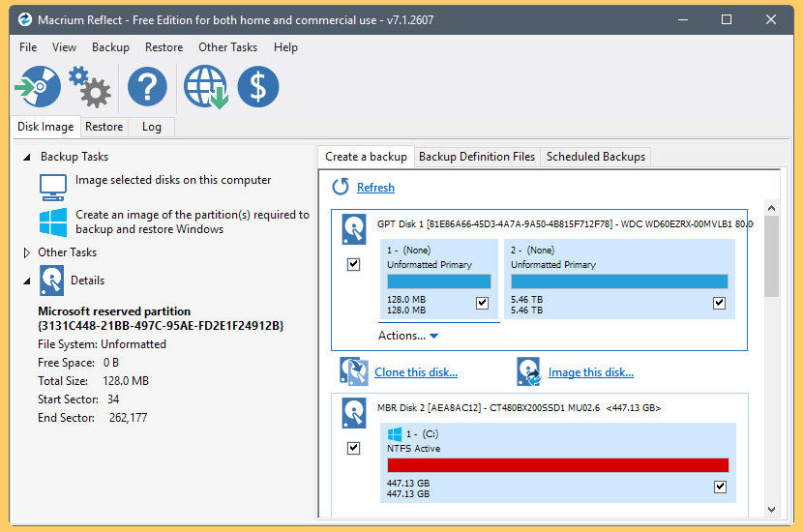The height and width of the screenshot is (532, 803).
Task: Click the red C: partition usage bar
Action: coord(557,465)
